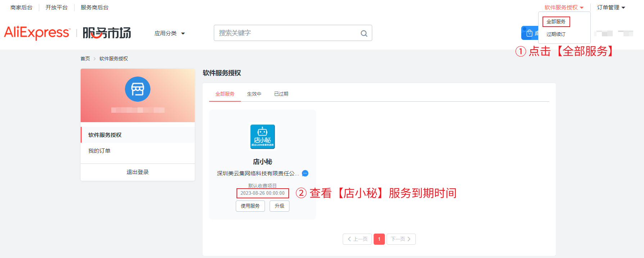Open the 软件服务授权 top dropdown
This screenshot has height=258, width=644.
tap(564, 8)
